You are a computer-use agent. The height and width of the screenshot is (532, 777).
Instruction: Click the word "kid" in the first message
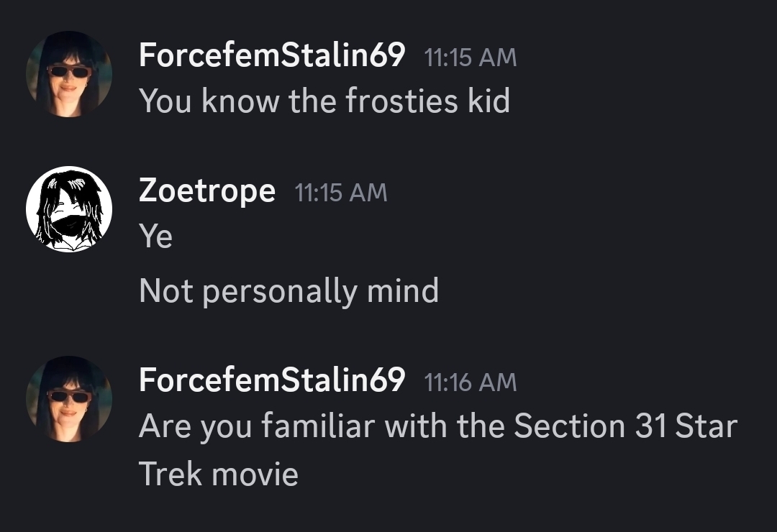click(489, 101)
